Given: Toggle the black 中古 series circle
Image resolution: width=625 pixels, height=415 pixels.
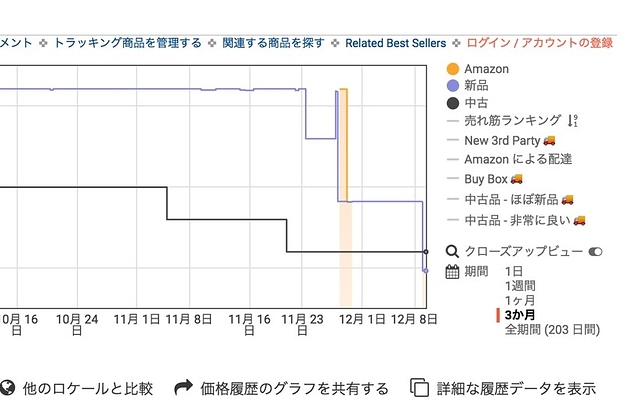Looking at the screenshot, I should pyautogui.click(x=453, y=103).
